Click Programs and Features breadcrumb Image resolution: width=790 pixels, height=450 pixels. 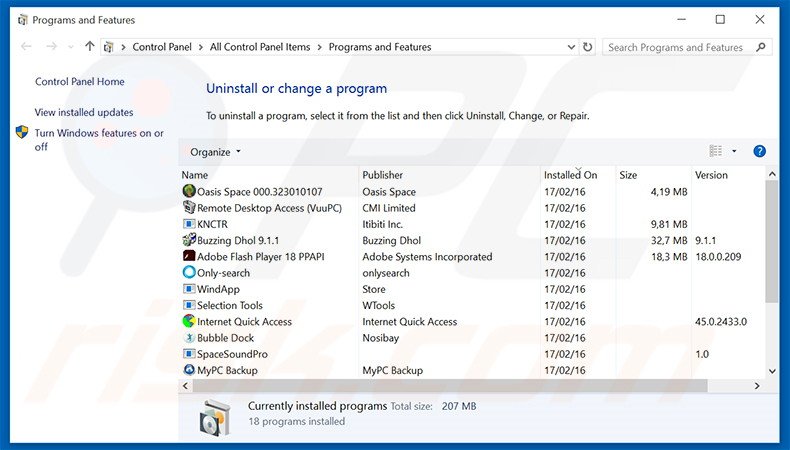click(380, 47)
